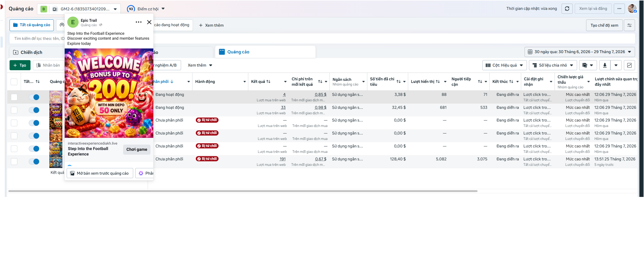Toggle off the first ad row switch
644x263 pixels.
[34, 97]
